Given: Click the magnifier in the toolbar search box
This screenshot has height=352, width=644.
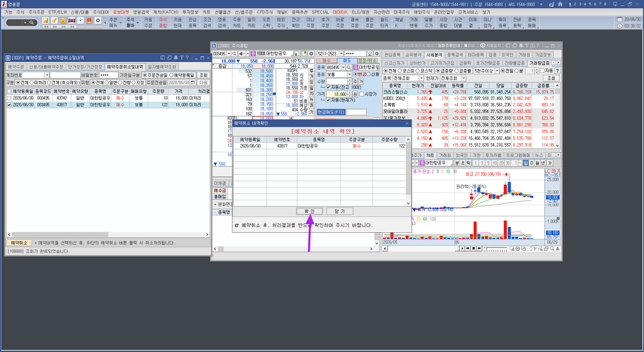Looking at the screenshot, I should point(31,23).
